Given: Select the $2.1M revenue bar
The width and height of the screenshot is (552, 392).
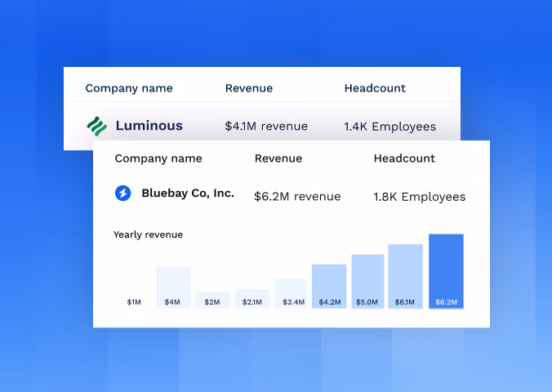Looking at the screenshot, I should 252,299.
